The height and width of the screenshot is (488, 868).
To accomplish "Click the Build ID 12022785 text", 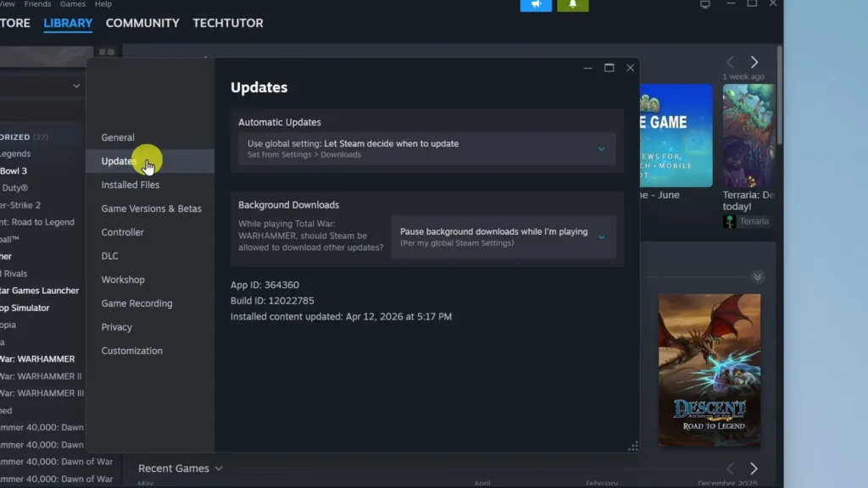I will 272,301.
